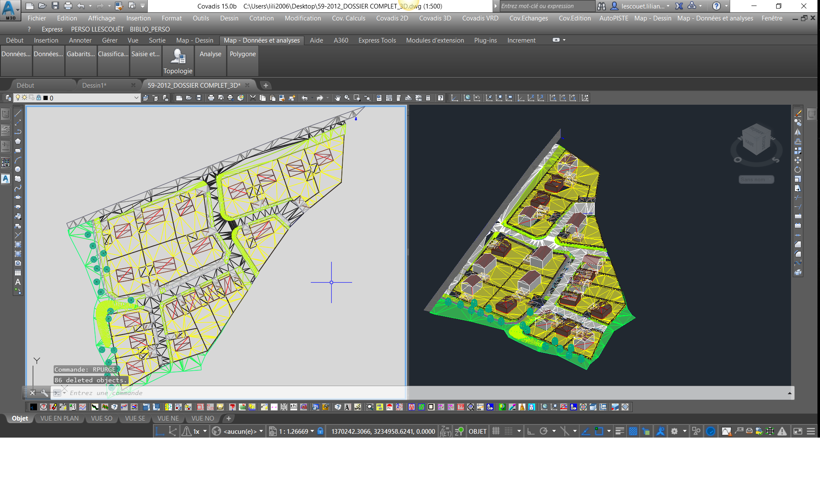The width and height of the screenshot is (820, 504).
Task: Click the Cut scissors icon in toolbar
Action: click(x=253, y=98)
